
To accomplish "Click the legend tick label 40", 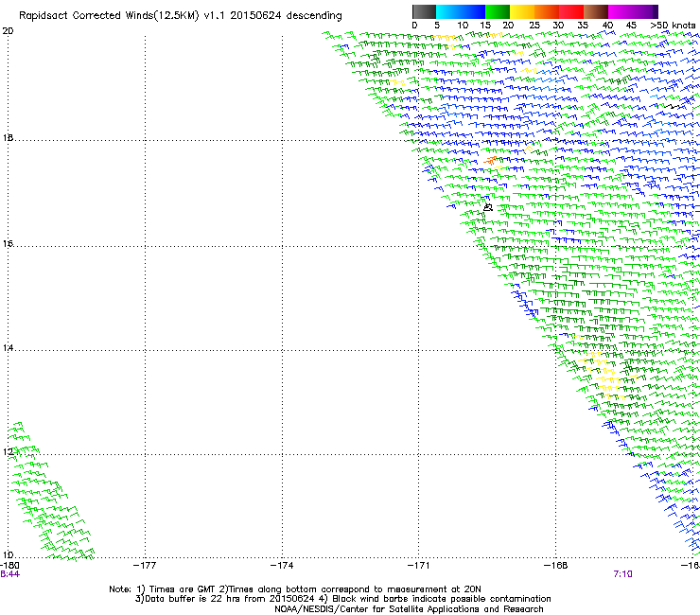I will (607, 25).
